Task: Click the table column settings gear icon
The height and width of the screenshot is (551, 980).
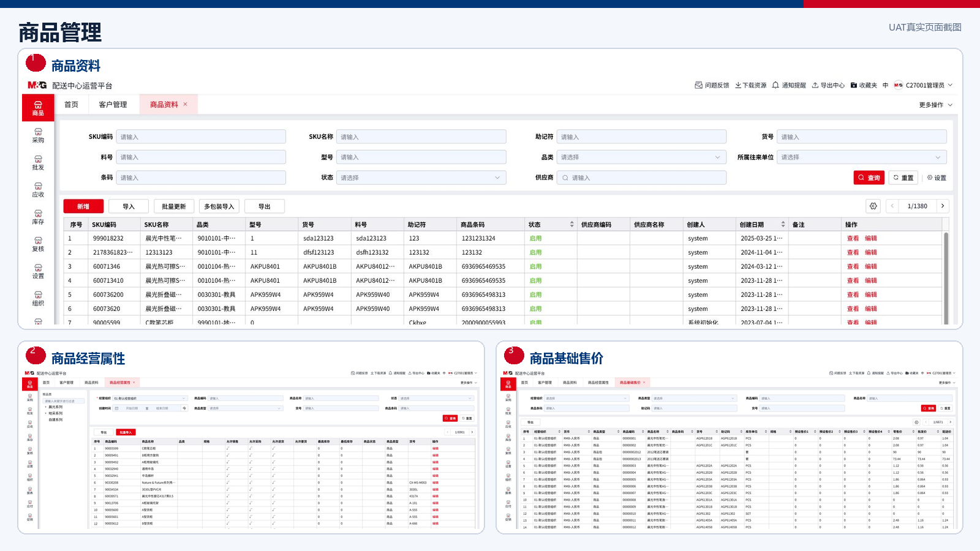Action: tap(873, 206)
